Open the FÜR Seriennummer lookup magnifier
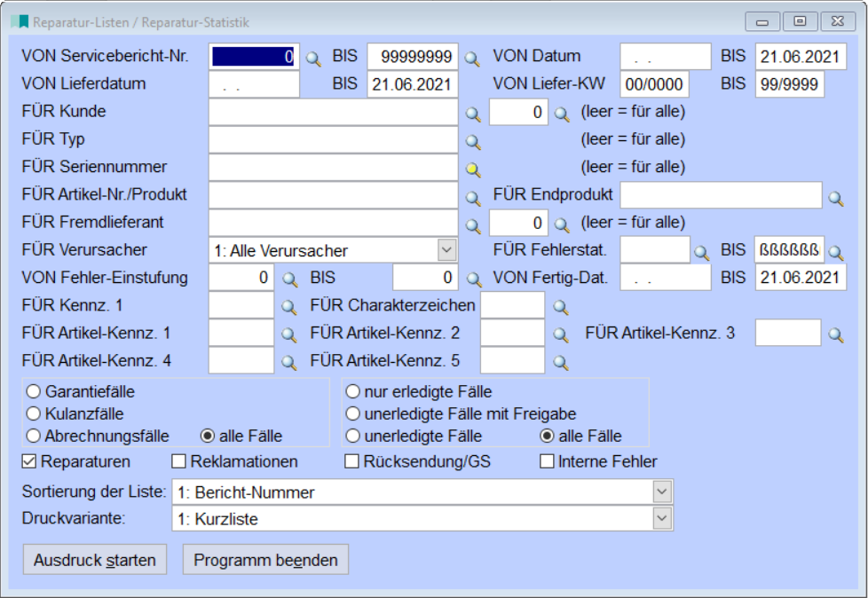The width and height of the screenshot is (868, 598). point(470,167)
